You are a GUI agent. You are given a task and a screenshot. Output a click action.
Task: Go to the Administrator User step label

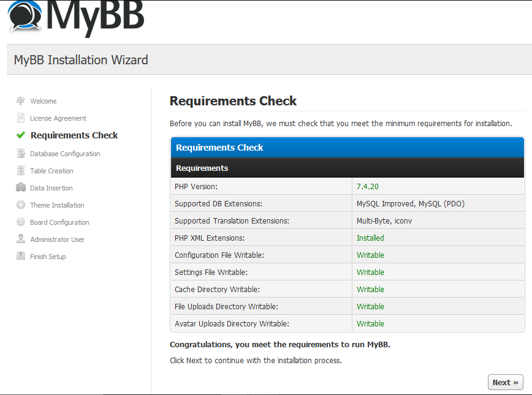(58, 239)
